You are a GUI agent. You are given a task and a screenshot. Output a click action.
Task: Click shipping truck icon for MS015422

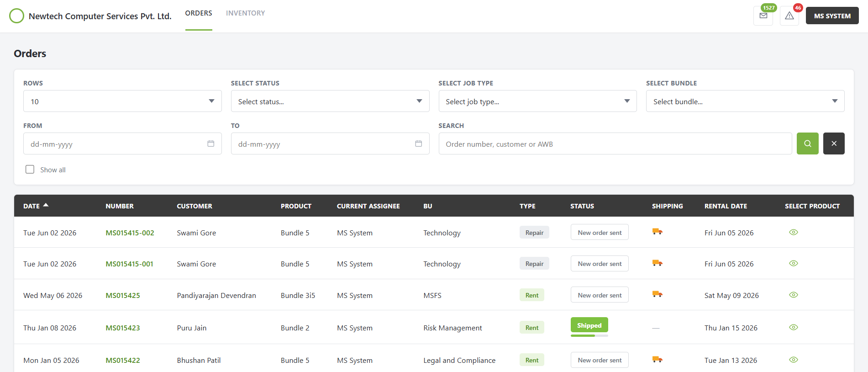(x=658, y=359)
